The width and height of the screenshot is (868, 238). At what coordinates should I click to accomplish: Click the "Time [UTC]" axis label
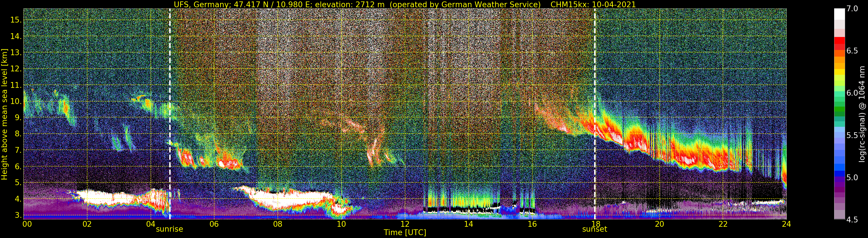click(405, 233)
